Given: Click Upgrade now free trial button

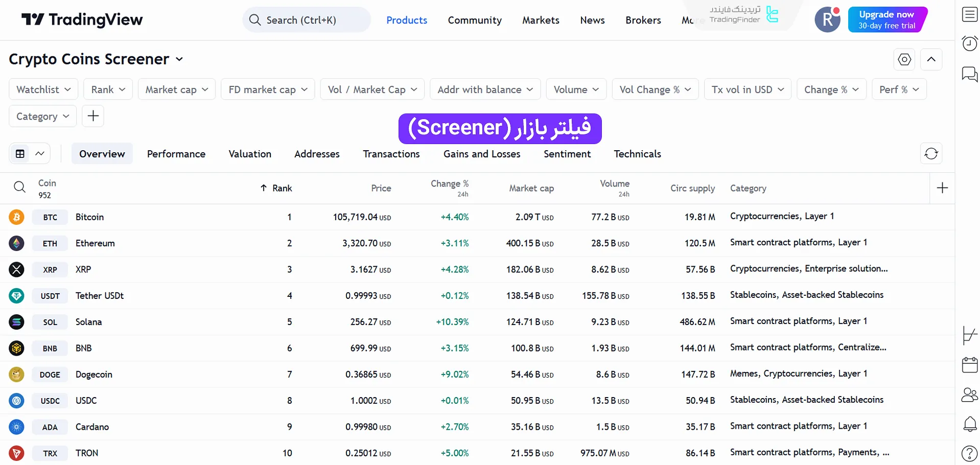Looking at the screenshot, I should tap(888, 19).
